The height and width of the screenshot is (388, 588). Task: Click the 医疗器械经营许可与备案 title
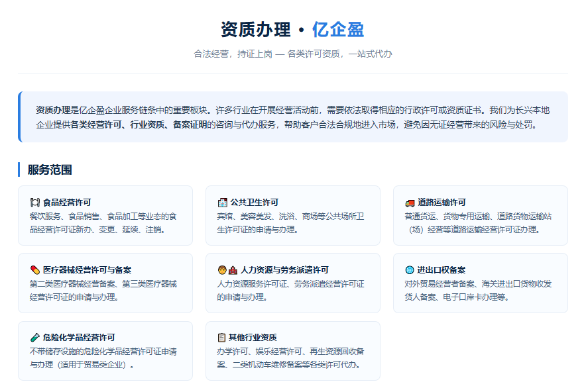87,270
